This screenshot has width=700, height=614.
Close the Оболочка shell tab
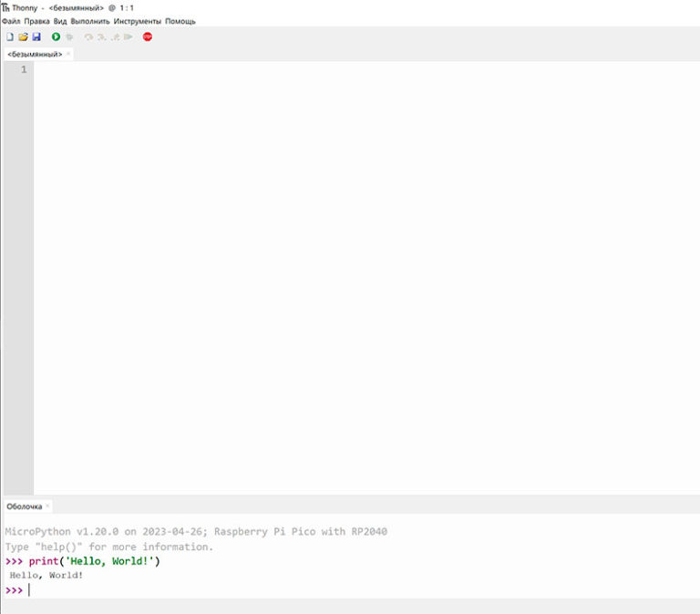(x=48, y=507)
